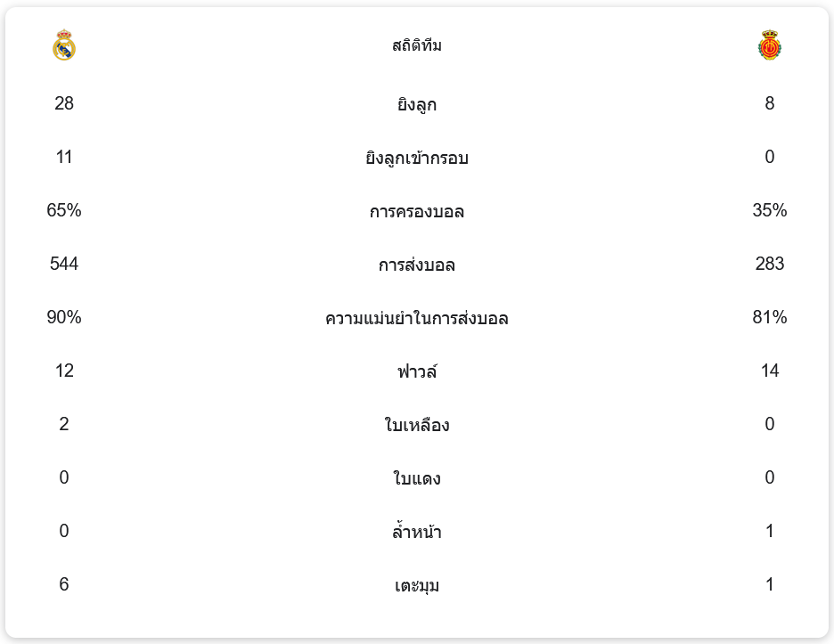
Task: Select the 283 passes value
Action: (770, 264)
